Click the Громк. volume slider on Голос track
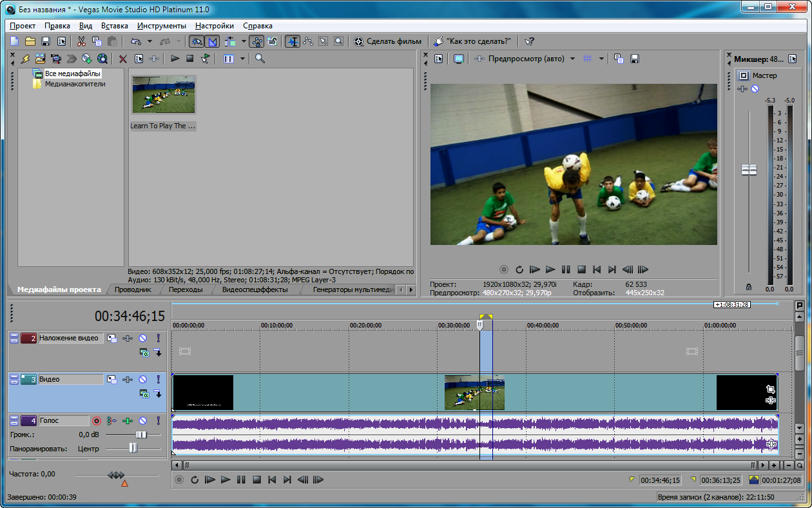The height and width of the screenshot is (508, 812). pos(140,435)
